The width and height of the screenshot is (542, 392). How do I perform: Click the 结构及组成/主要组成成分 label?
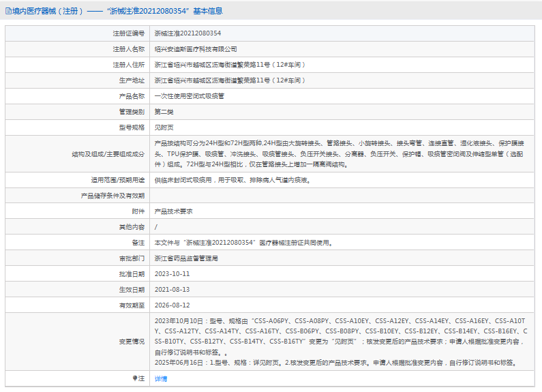(108, 154)
